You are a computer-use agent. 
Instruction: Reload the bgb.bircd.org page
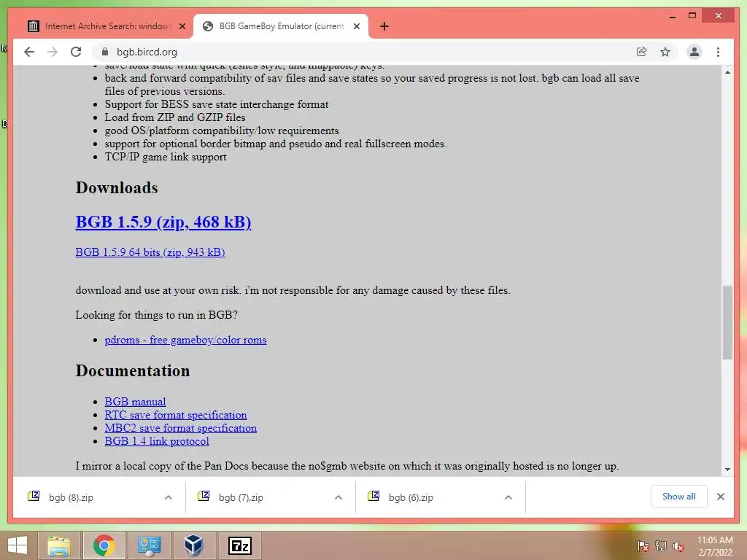(76, 52)
